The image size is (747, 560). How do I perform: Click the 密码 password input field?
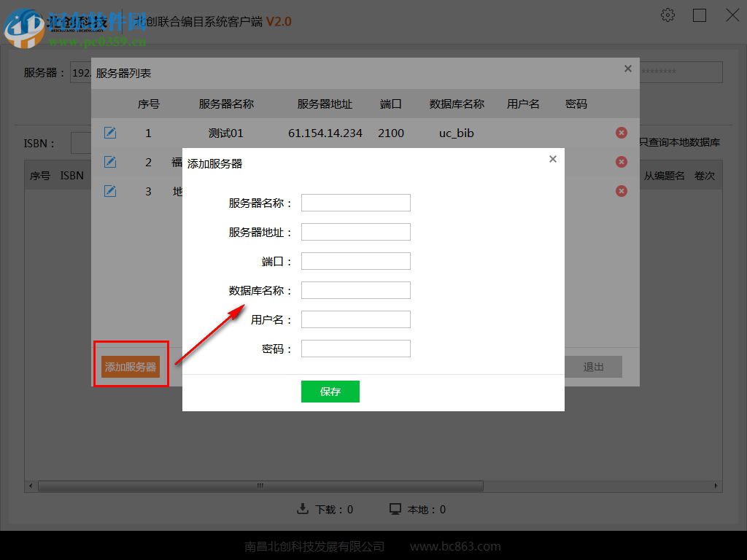[x=355, y=348]
